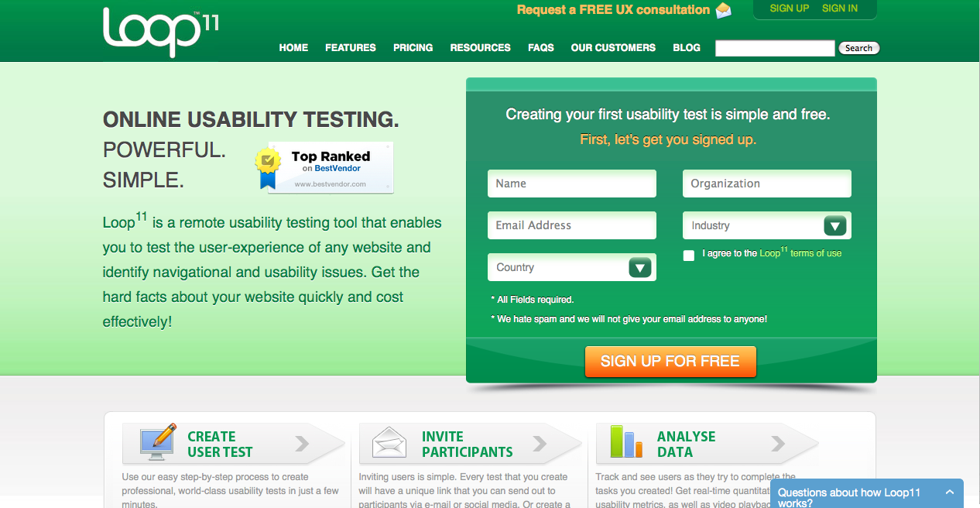Expand the Questions about Loop11 chat chevron

click(x=950, y=493)
